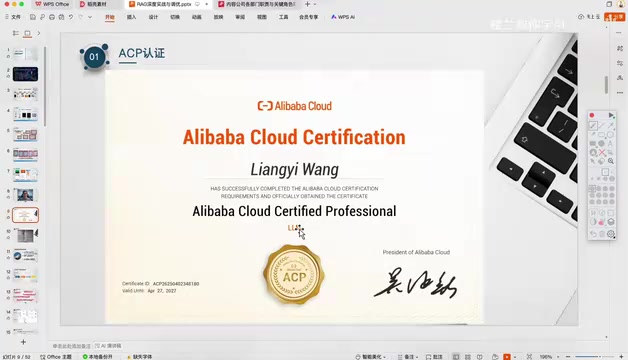Click the 缺失字体 warning
Image resolution: width=628 pixels, height=360 pixels.
click(x=139, y=356)
